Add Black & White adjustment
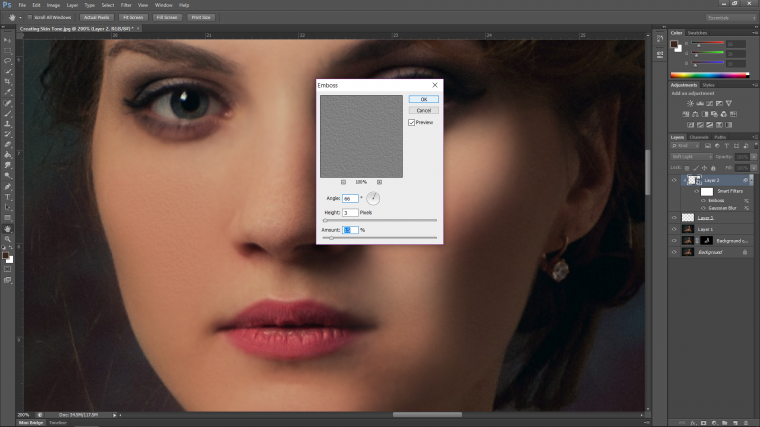Viewport: 760px width, 427px height. [x=705, y=114]
